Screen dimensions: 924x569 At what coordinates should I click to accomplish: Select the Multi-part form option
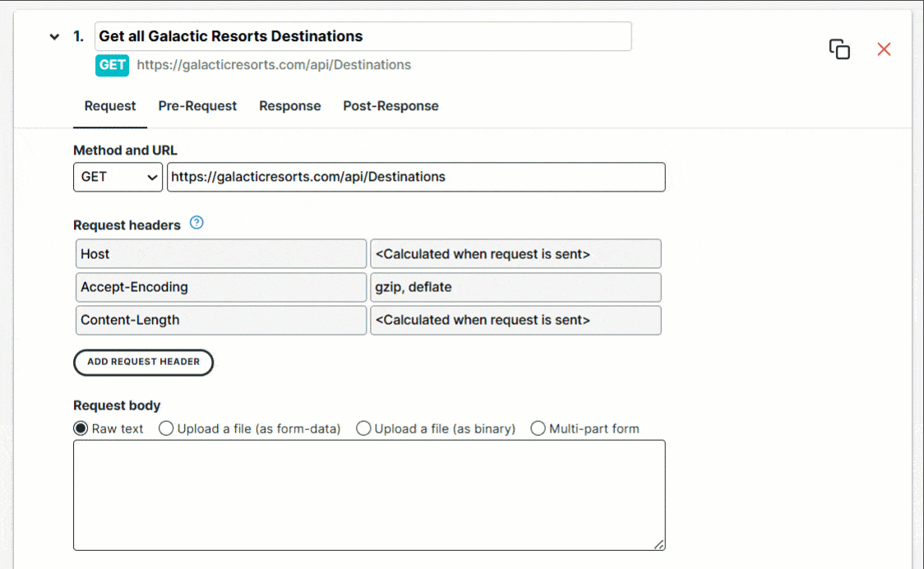tap(538, 428)
